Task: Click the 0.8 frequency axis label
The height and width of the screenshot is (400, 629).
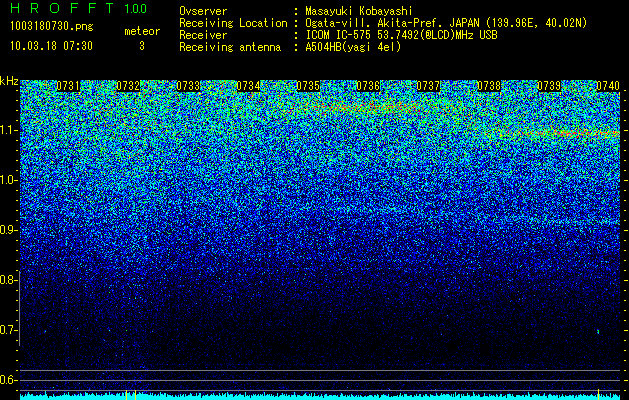Action: pos(8,280)
